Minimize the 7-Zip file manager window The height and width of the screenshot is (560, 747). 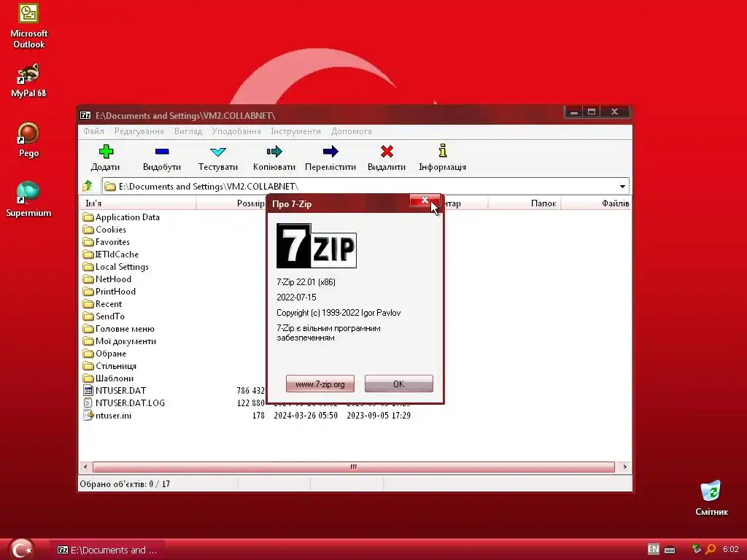pyautogui.click(x=574, y=112)
